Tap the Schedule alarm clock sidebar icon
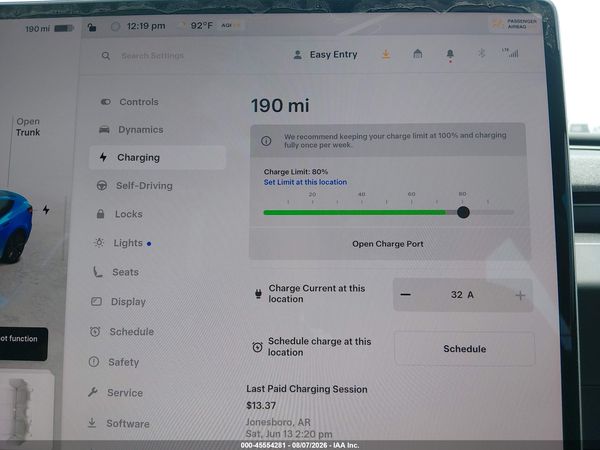The width and height of the screenshot is (600, 450). (x=95, y=331)
